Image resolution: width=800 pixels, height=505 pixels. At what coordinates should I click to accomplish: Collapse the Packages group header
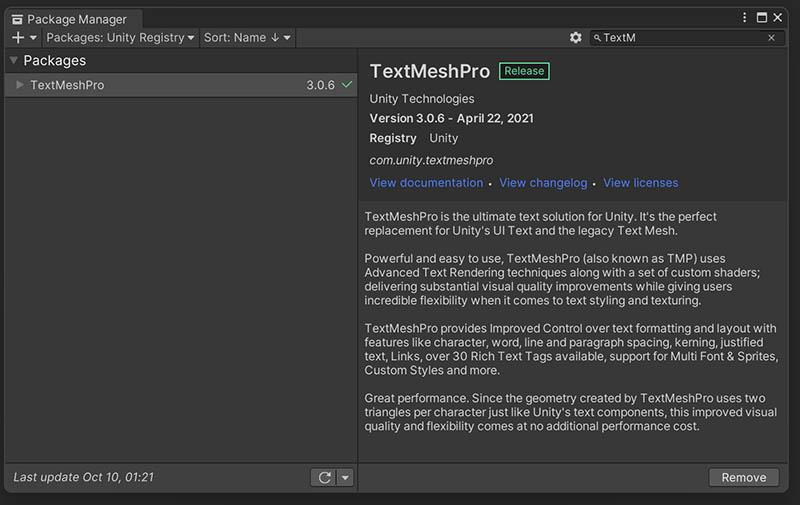[14, 60]
